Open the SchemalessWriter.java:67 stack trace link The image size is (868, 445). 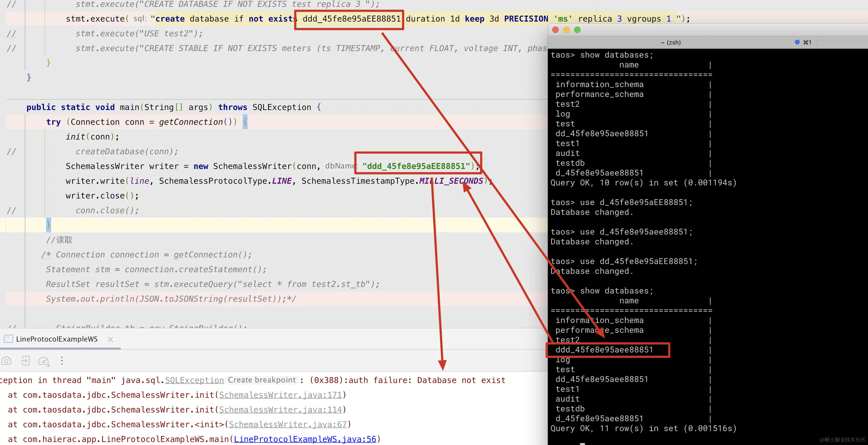(x=288, y=424)
